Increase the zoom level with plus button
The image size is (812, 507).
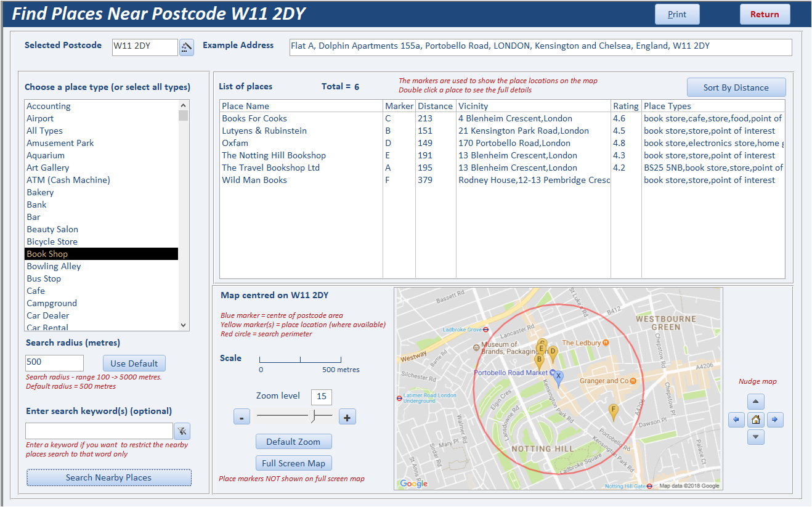[x=347, y=418]
